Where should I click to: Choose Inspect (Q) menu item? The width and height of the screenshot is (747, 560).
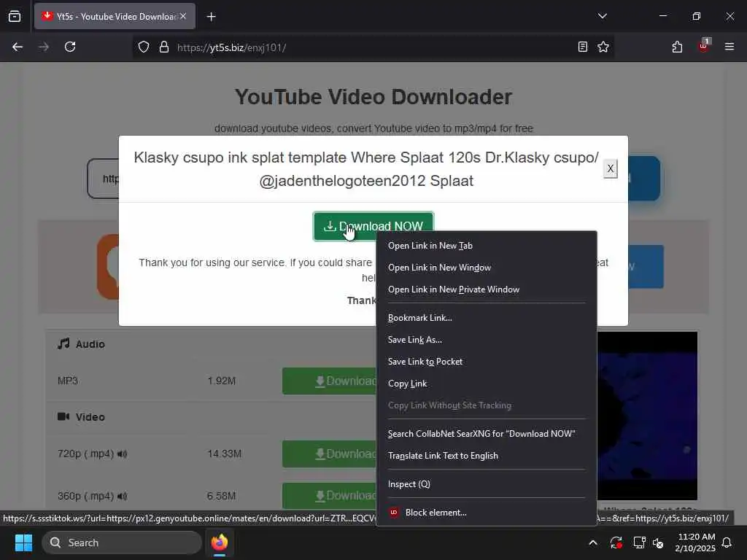point(487,484)
